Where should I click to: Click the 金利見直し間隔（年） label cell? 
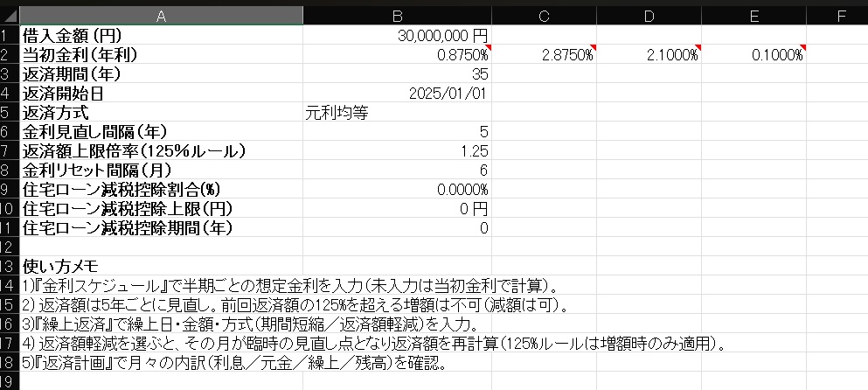click(161, 131)
